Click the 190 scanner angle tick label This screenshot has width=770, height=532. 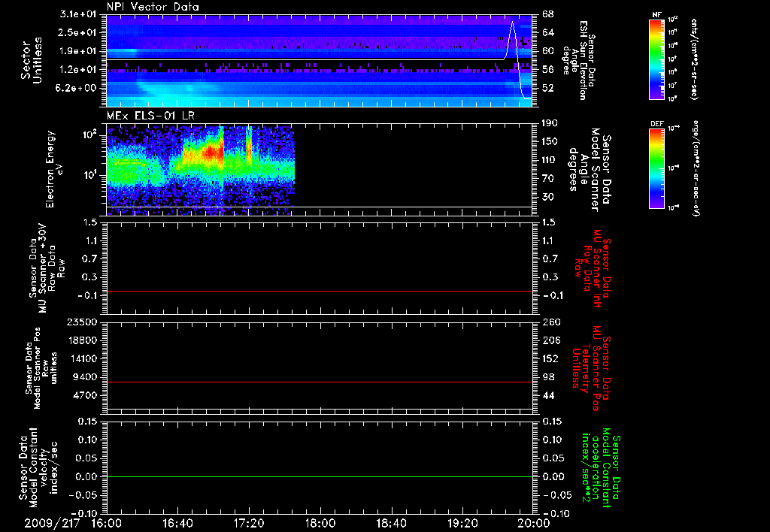click(x=551, y=123)
